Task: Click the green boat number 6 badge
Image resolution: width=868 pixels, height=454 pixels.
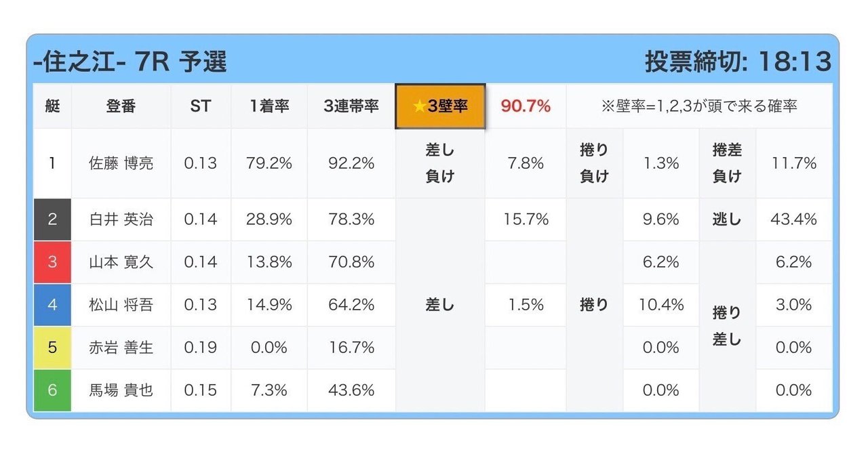Action: tap(52, 390)
